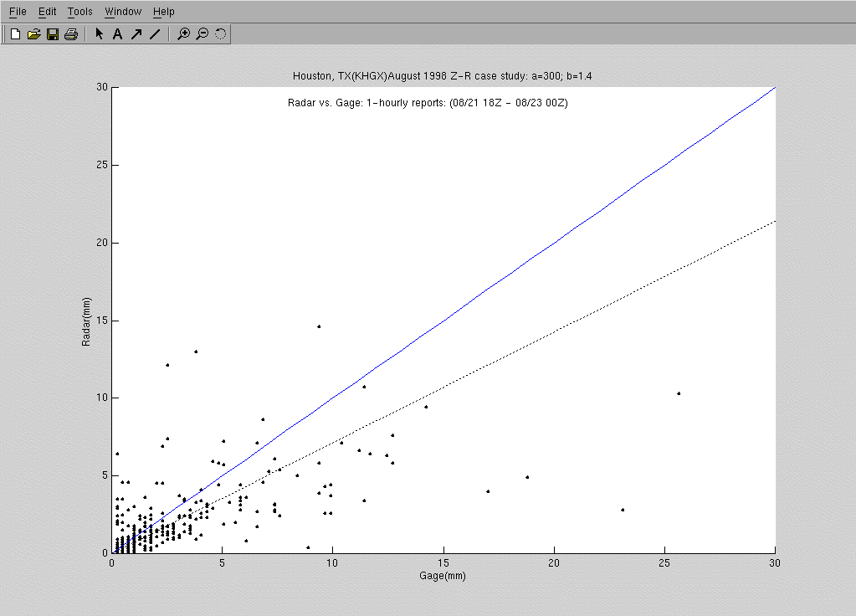Screen dimensions: 856x616
Task: Click y-axis tick label 10
Action: click(x=102, y=398)
